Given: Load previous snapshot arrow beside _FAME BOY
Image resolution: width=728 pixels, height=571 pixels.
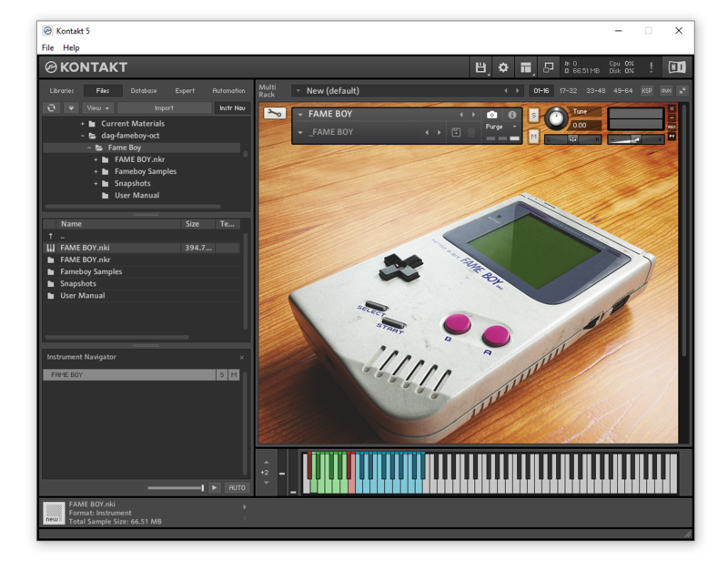Looking at the screenshot, I should point(427,132).
